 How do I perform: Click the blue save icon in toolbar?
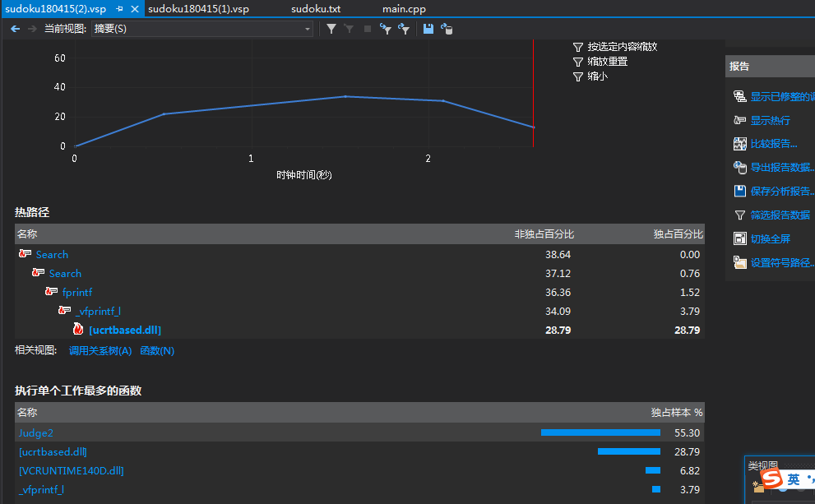428,29
